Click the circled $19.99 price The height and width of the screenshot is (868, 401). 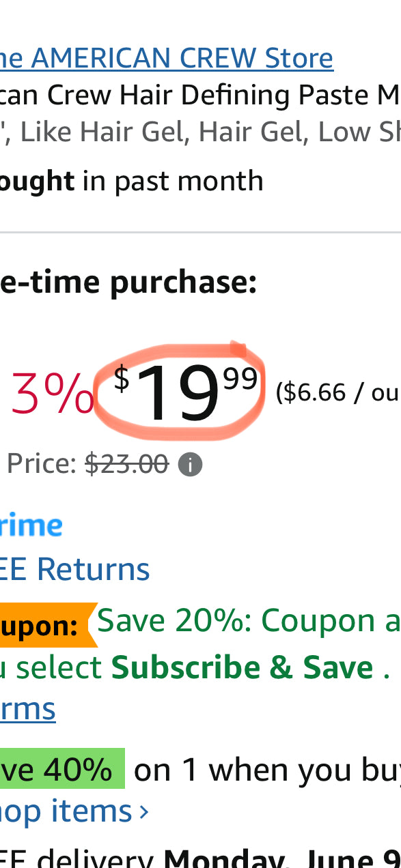[x=186, y=394]
